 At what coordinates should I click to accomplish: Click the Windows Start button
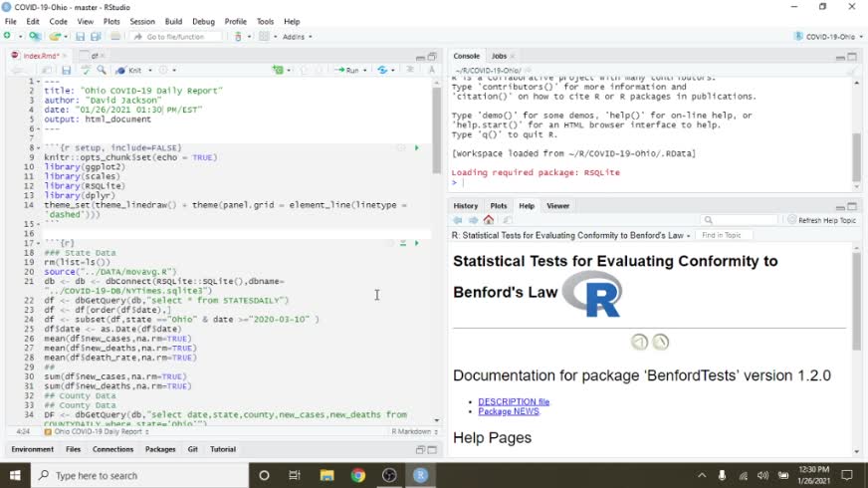point(15,475)
